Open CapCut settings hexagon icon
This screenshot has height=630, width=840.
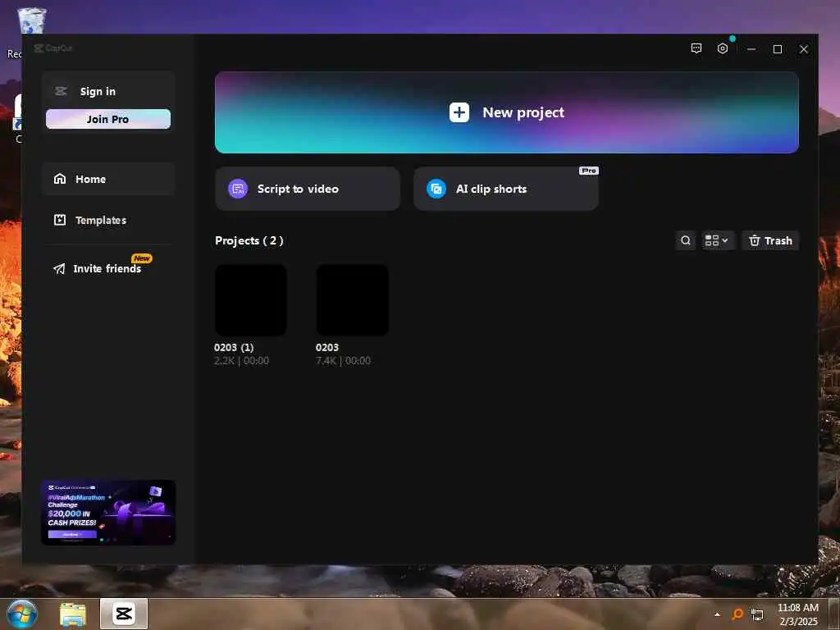coord(722,48)
